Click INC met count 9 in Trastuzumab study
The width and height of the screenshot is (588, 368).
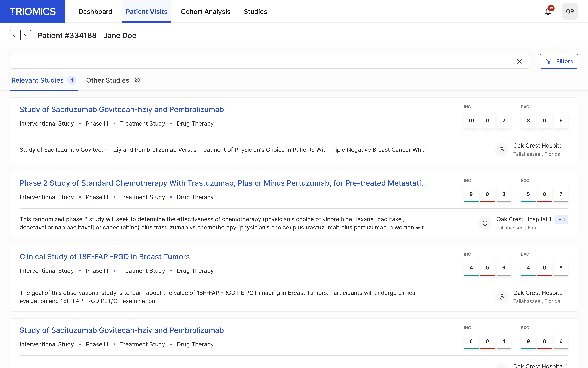tap(471, 194)
